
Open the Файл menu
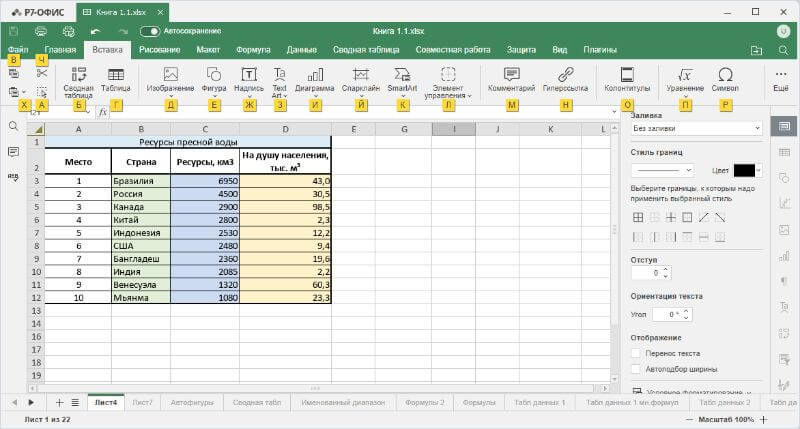pyautogui.click(x=18, y=50)
